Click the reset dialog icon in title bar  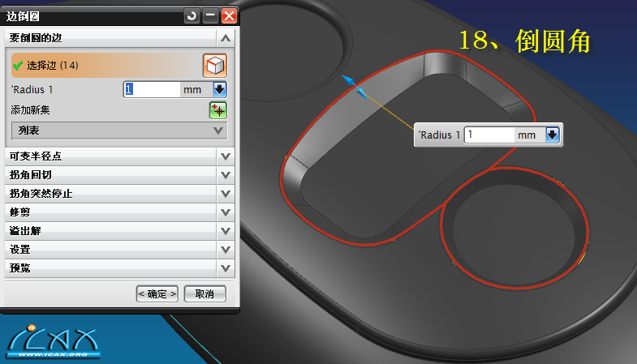[x=192, y=16]
